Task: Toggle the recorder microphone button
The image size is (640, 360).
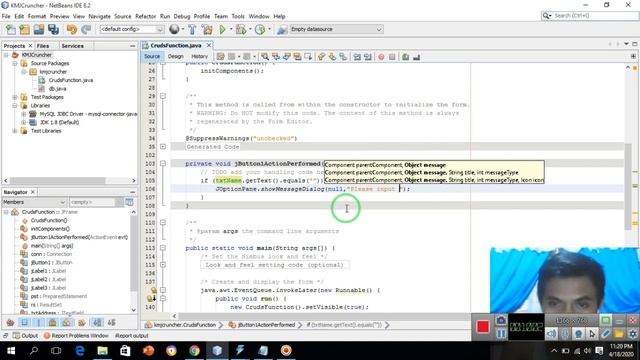Action: coord(565,334)
